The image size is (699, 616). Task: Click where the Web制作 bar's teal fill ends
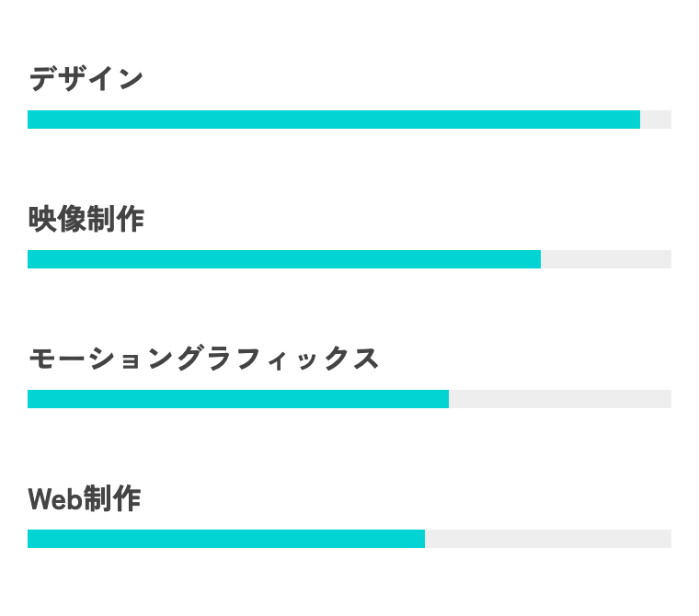click(424, 539)
